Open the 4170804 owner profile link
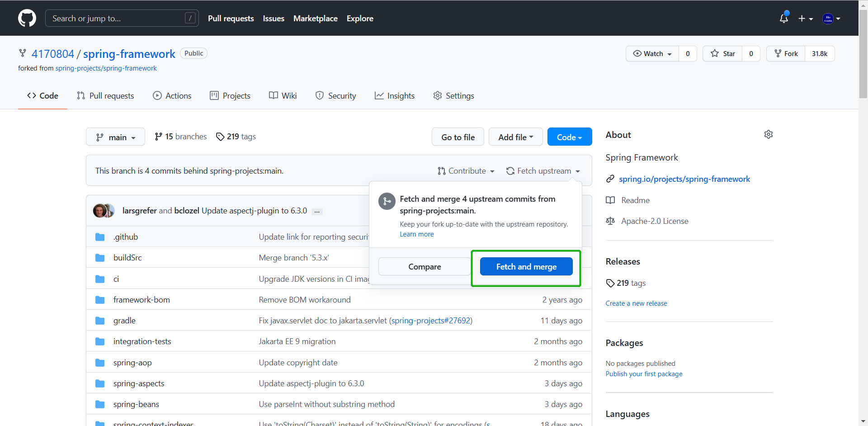The image size is (868, 426). (x=52, y=54)
